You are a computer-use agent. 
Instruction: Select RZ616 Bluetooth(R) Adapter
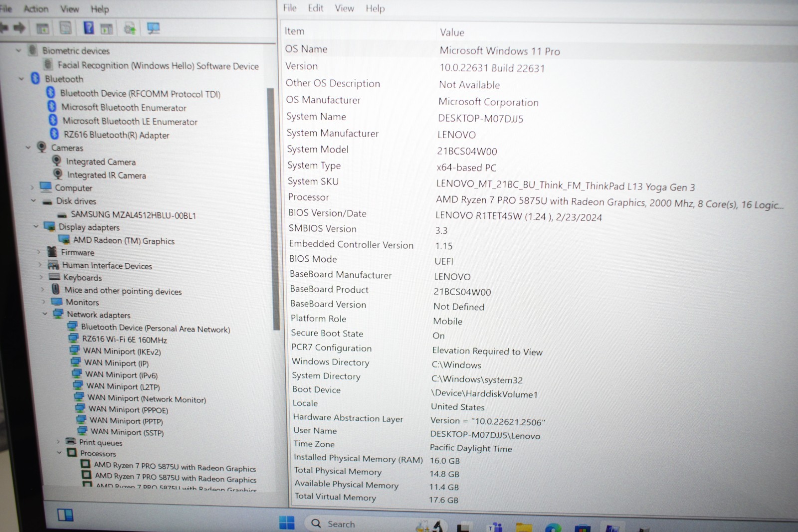point(116,135)
